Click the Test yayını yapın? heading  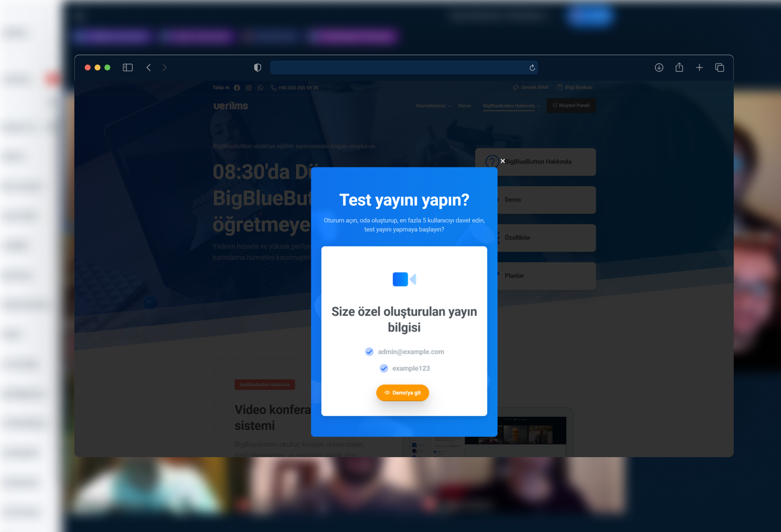(404, 200)
